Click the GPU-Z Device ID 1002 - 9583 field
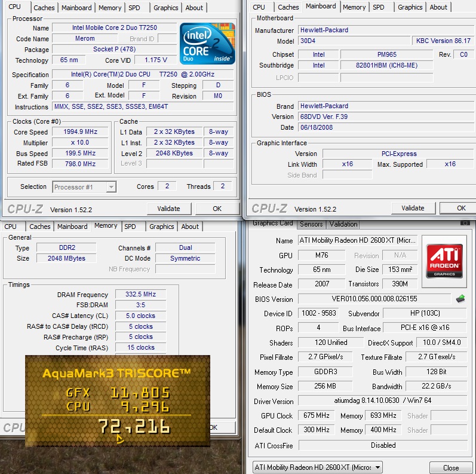The image size is (476, 474). pyautogui.click(x=318, y=313)
